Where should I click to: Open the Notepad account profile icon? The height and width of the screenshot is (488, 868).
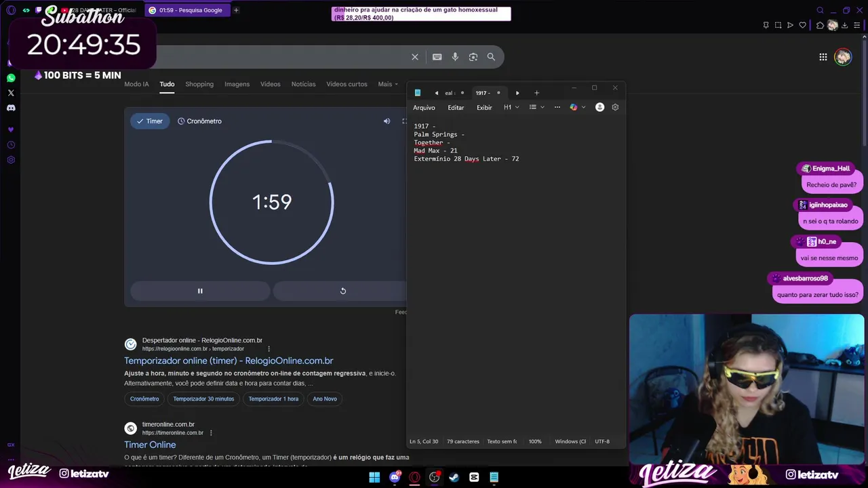point(599,107)
